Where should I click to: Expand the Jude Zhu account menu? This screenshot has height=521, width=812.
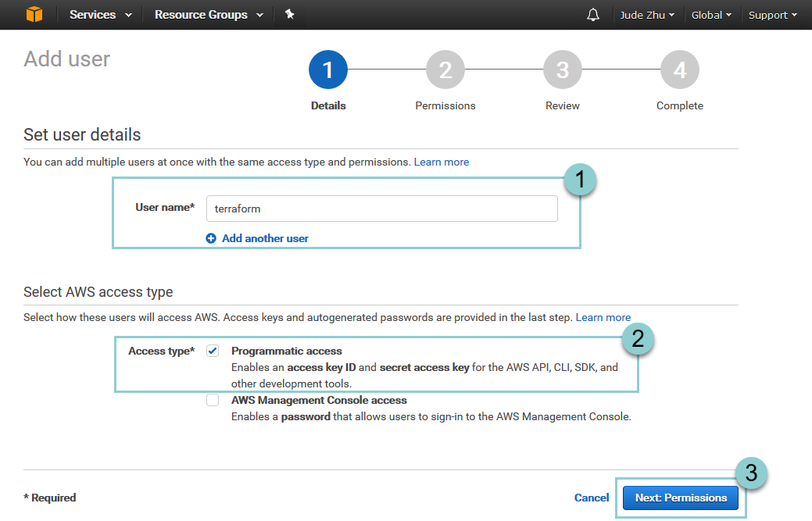point(647,15)
